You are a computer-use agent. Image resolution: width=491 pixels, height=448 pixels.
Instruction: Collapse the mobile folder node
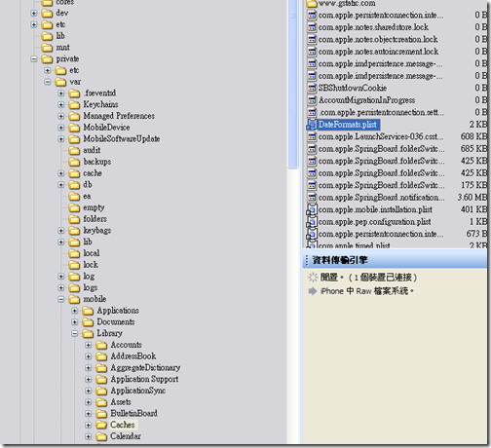tap(61, 299)
